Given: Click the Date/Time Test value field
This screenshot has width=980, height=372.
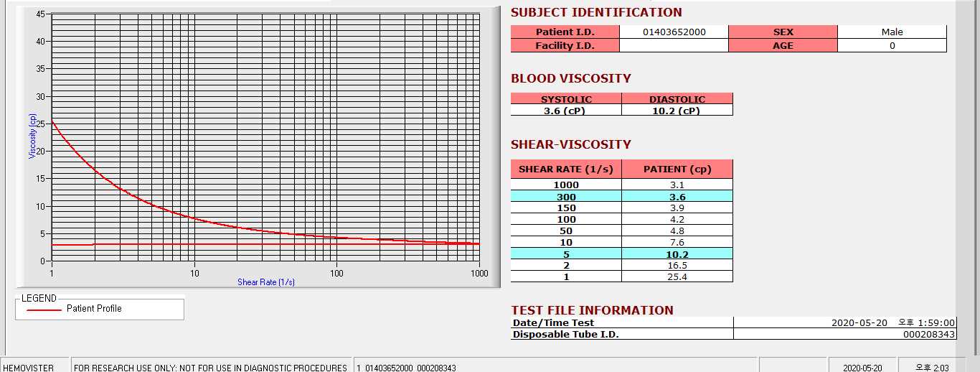Looking at the screenshot, I should pyautogui.click(x=844, y=323).
